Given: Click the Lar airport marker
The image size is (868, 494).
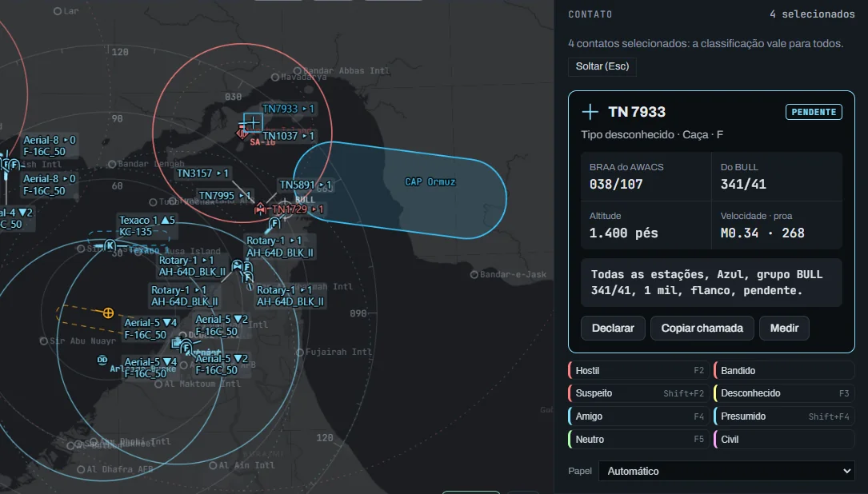Looking at the screenshot, I should pyautogui.click(x=57, y=11).
